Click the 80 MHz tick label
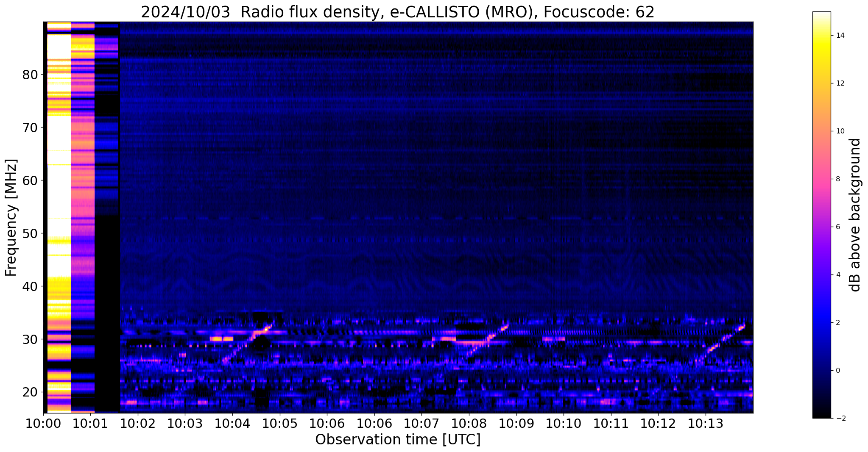 (30, 75)
